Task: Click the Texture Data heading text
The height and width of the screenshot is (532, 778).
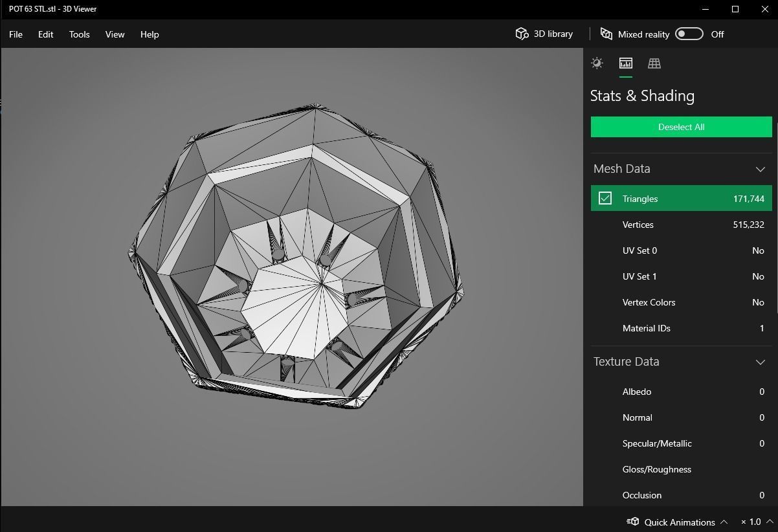Action: (x=626, y=362)
